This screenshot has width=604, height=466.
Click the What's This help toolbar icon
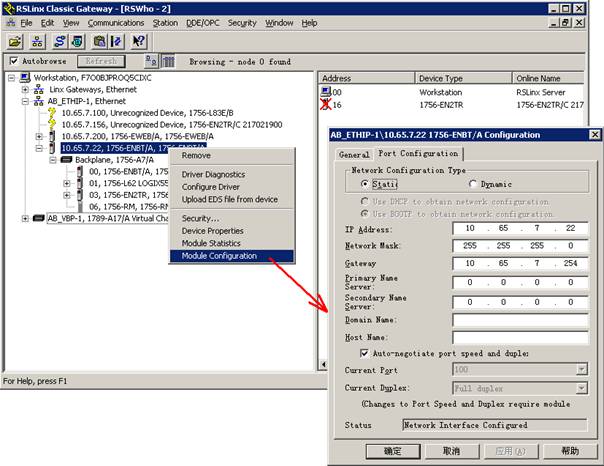coord(139,41)
